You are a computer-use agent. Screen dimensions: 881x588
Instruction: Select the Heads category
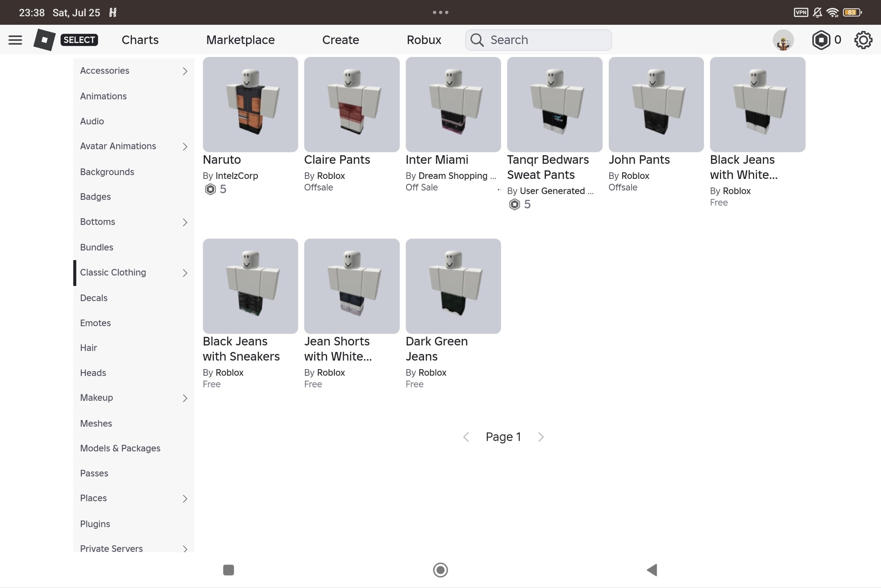coord(93,373)
